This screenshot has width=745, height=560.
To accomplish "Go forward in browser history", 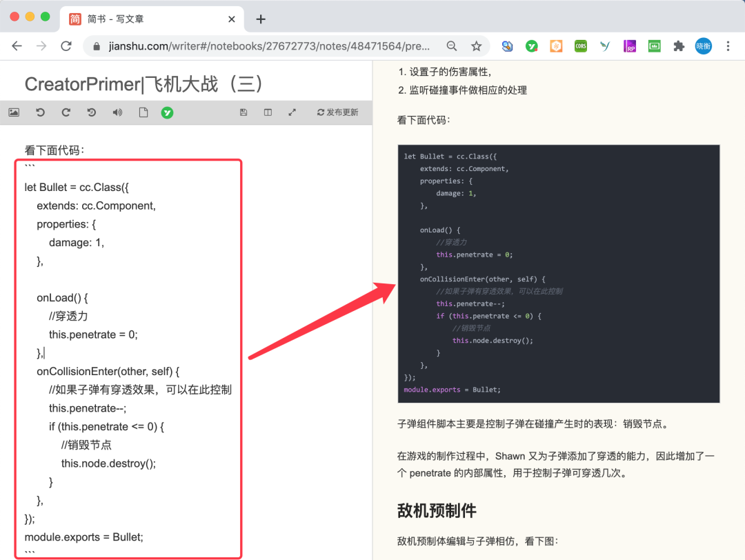I will coord(41,46).
